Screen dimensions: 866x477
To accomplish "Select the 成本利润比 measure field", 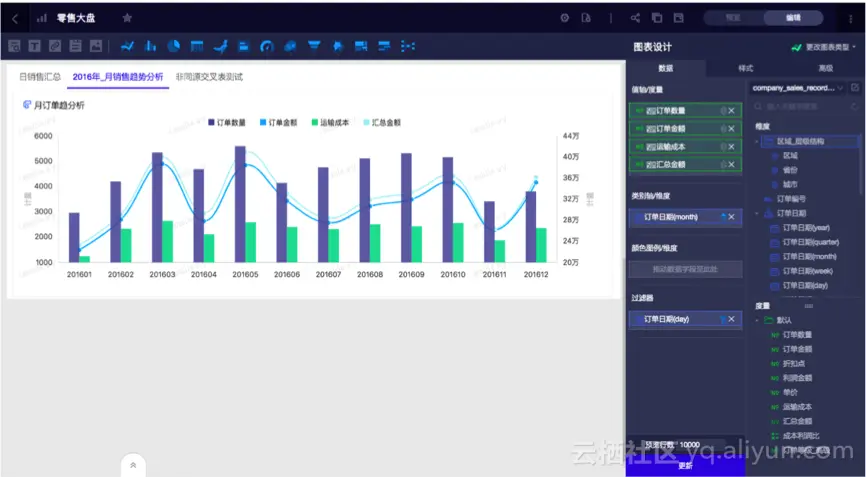I will pos(801,436).
